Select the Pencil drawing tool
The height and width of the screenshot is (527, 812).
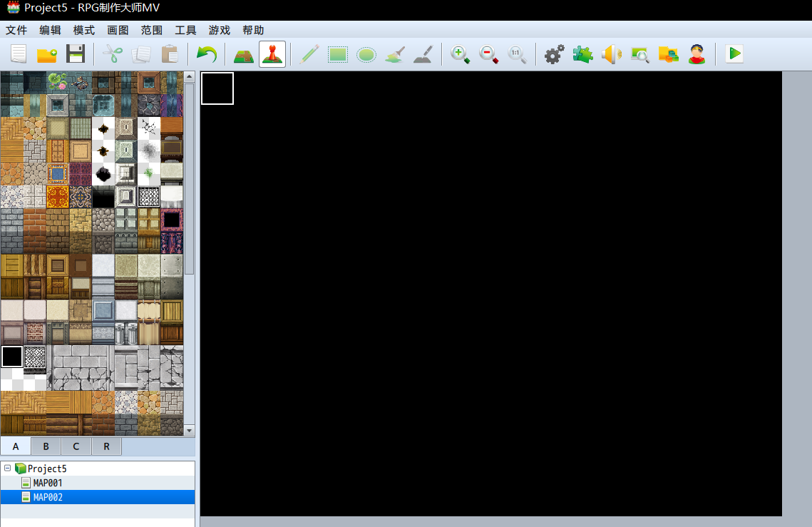(x=309, y=54)
